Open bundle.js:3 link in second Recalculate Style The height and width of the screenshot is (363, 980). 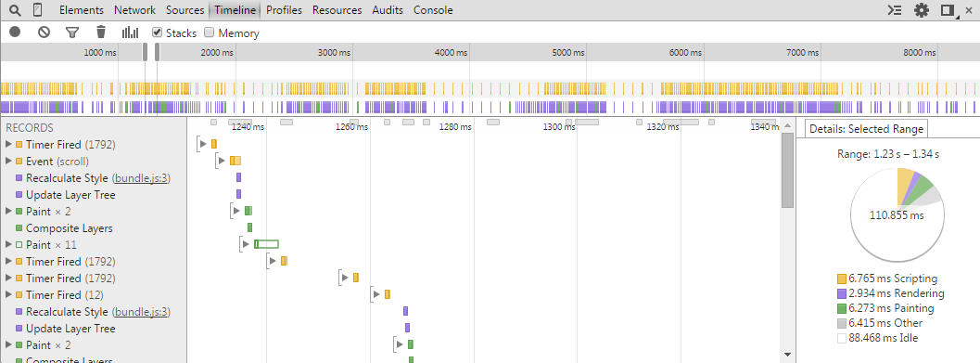pyautogui.click(x=141, y=312)
